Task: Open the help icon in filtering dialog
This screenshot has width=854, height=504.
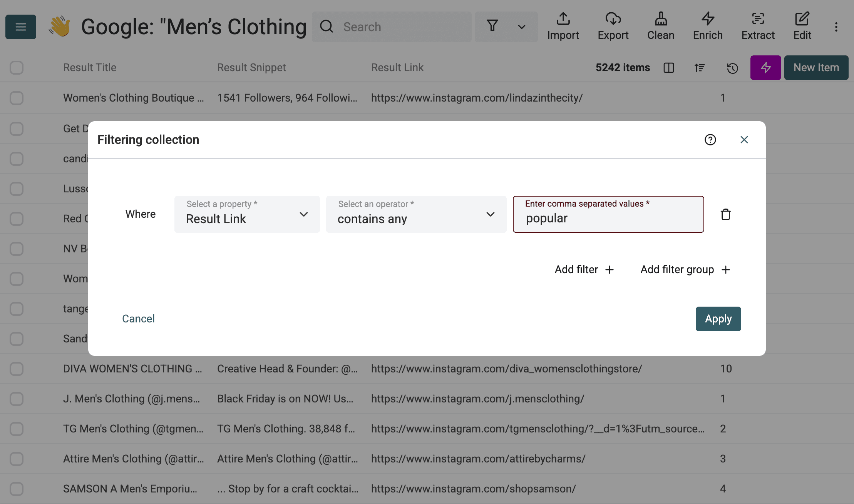Action: tap(710, 140)
